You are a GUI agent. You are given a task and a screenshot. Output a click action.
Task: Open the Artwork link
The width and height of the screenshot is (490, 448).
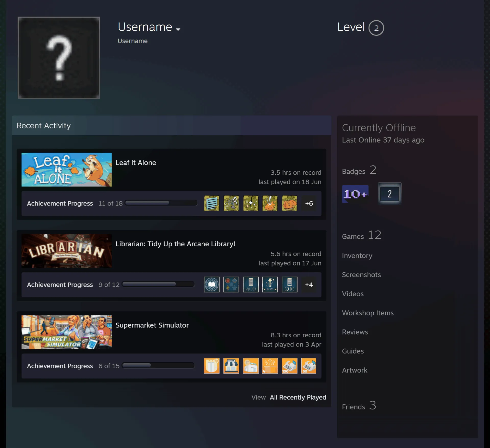click(355, 370)
